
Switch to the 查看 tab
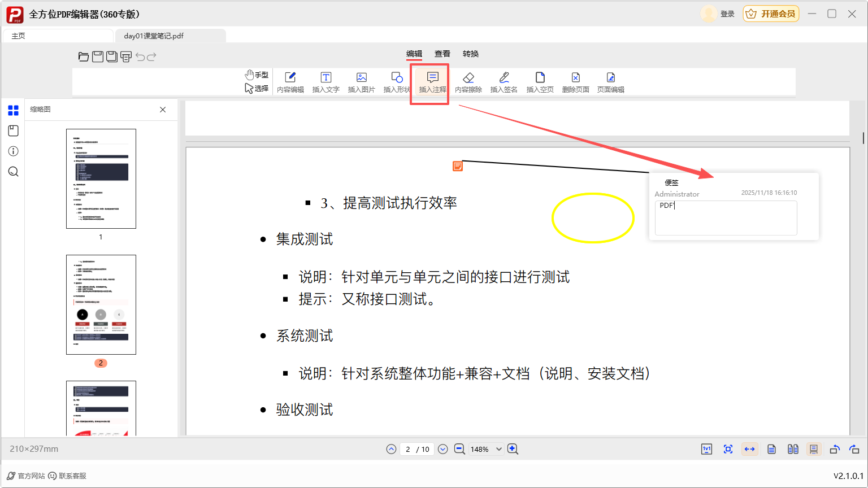pyautogui.click(x=442, y=54)
